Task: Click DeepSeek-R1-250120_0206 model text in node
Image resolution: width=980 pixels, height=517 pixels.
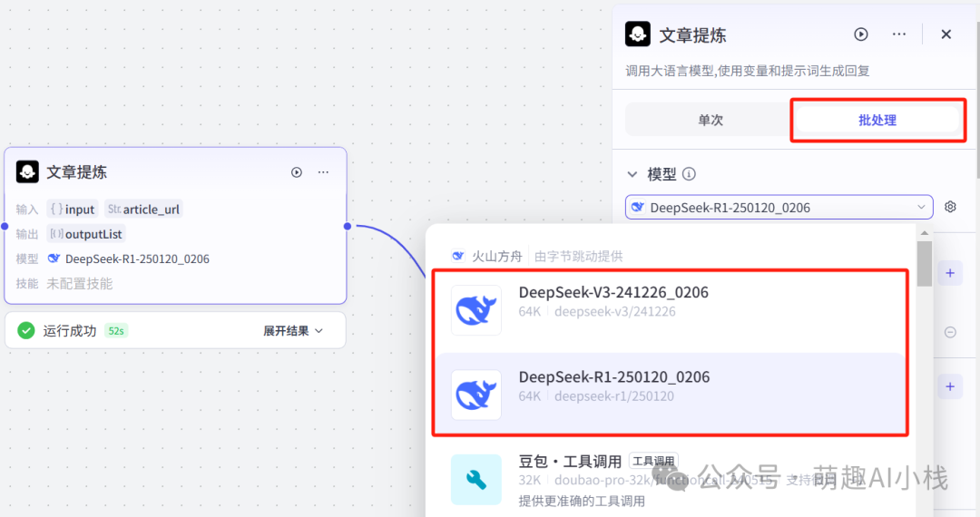Action: pyautogui.click(x=137, y=259)
